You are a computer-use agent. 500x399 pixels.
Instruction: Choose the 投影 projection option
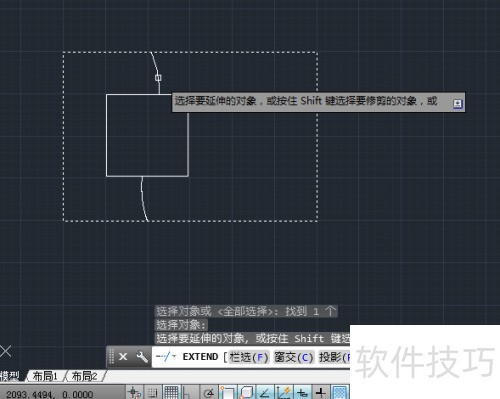[x=334, y=357]
